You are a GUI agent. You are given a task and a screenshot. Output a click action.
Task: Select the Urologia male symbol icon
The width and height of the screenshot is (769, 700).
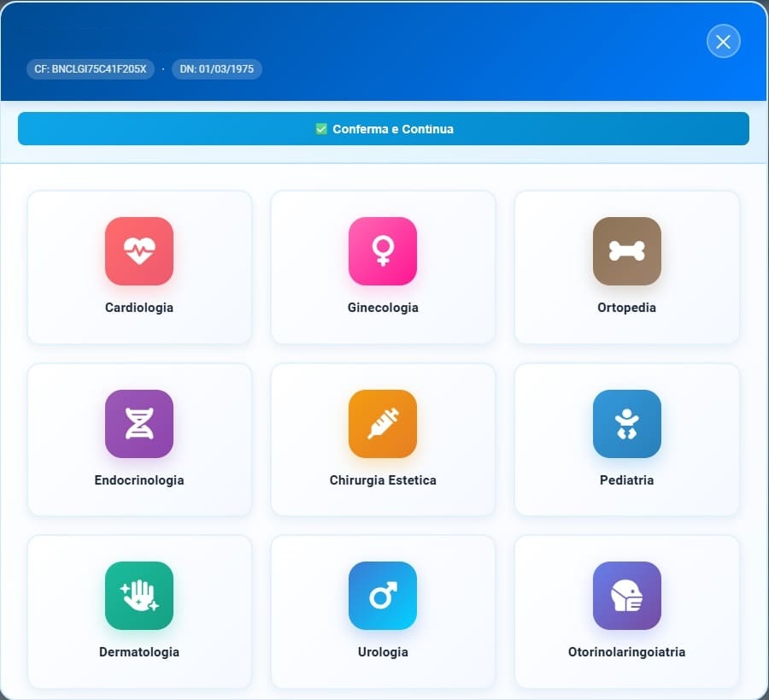click(383, 596)
